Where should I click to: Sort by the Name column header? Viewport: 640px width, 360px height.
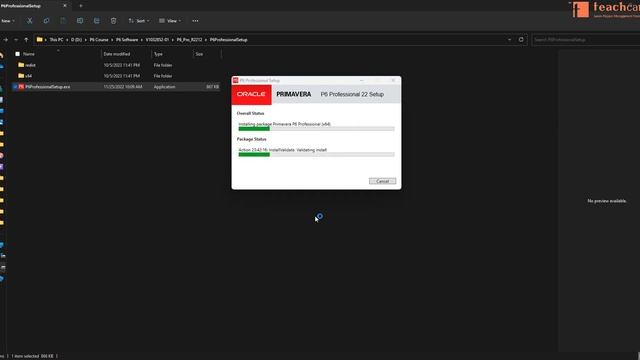tap(29, 54)
